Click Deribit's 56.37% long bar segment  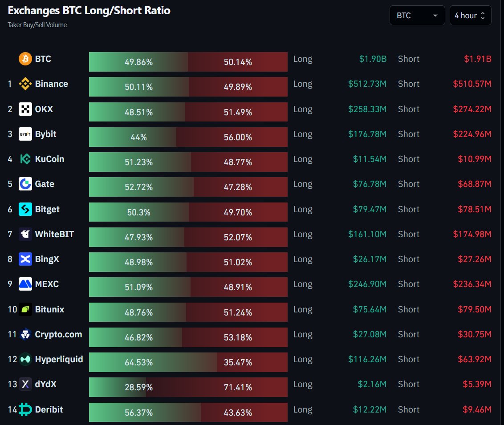coord(145,413)
